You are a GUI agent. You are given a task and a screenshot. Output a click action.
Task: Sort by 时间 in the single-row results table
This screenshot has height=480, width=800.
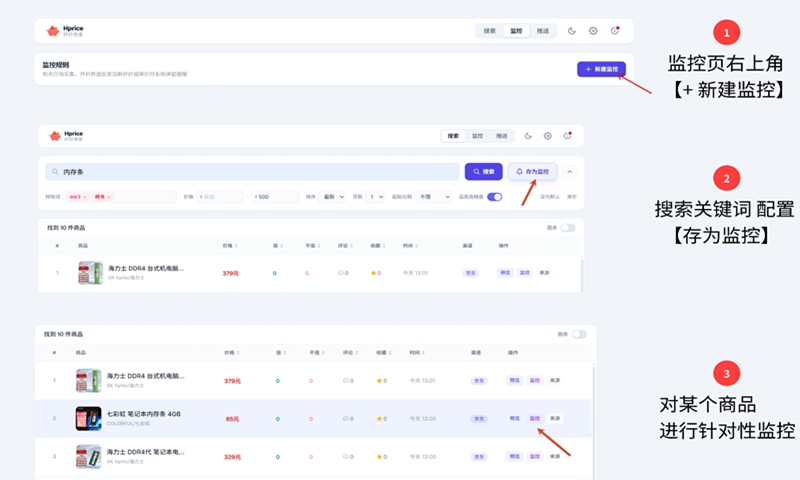[x=410, y=246]
